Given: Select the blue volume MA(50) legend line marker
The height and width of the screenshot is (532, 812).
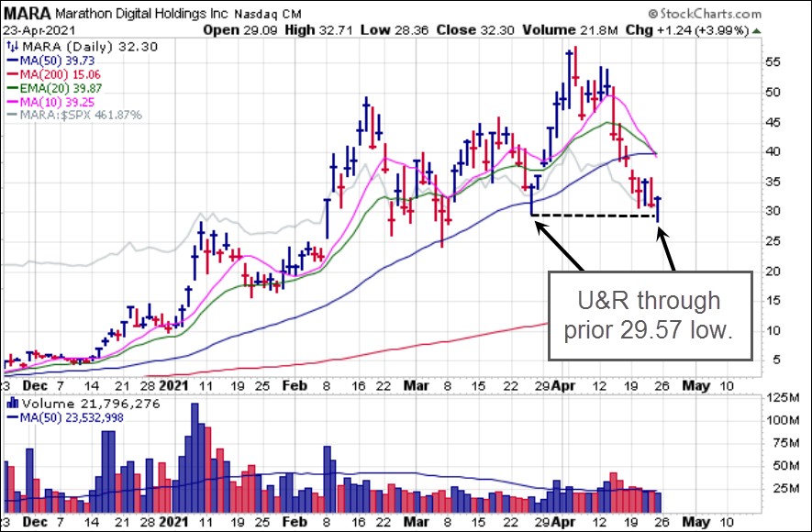Looking at the screenshot, I should (x=13, y=417).
